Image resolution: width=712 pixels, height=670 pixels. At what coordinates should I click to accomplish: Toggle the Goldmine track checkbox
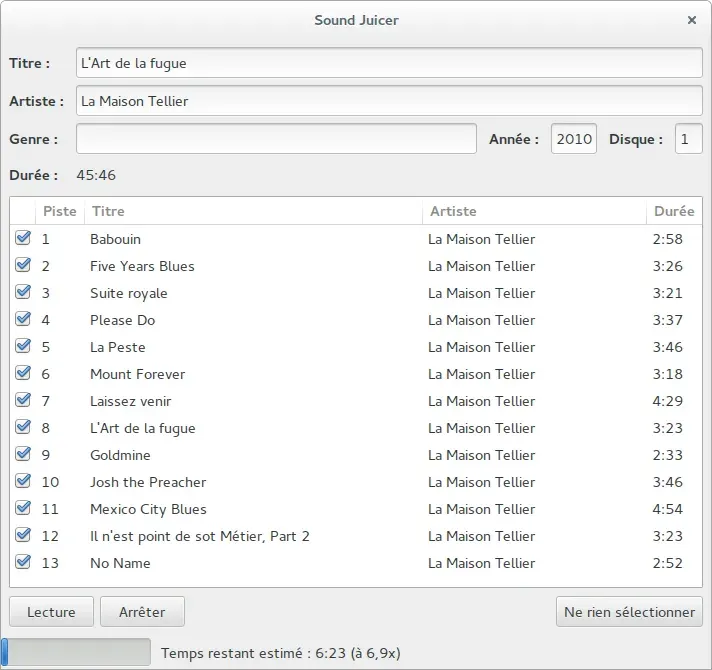[x=23, y=454]
